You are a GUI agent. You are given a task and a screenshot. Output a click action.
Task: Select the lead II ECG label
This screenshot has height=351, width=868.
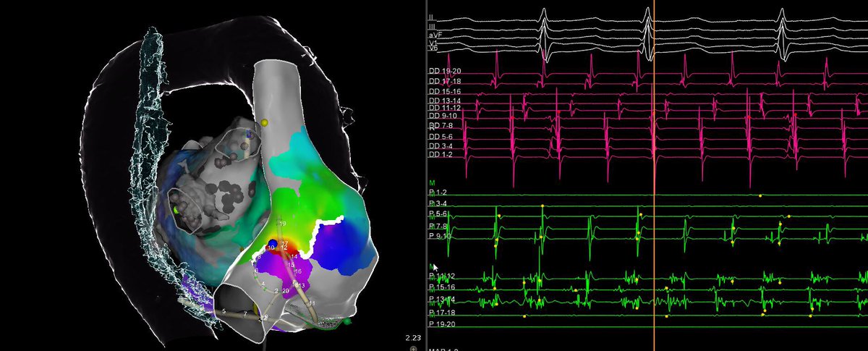click(x=431, y=16)
